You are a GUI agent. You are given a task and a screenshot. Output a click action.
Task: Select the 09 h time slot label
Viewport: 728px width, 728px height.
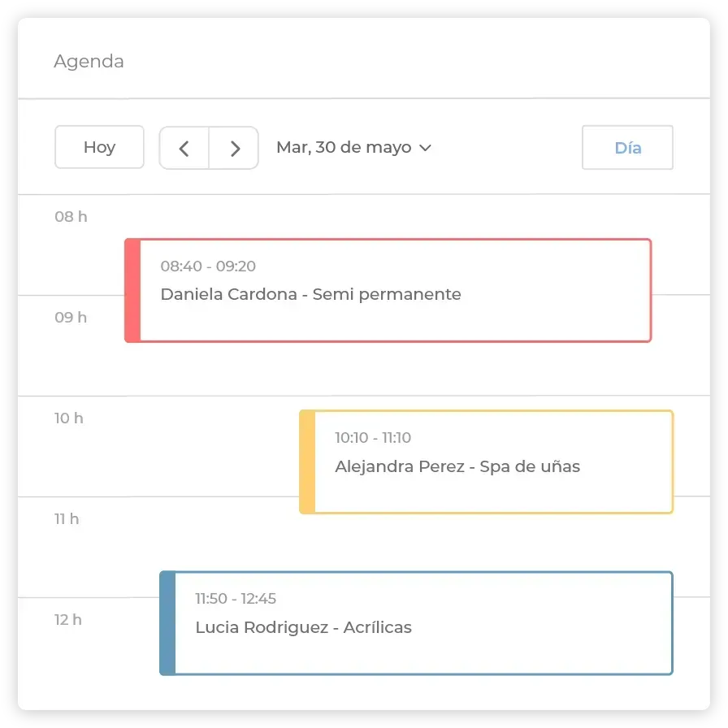pyautogui.click(x=71, y=318)
